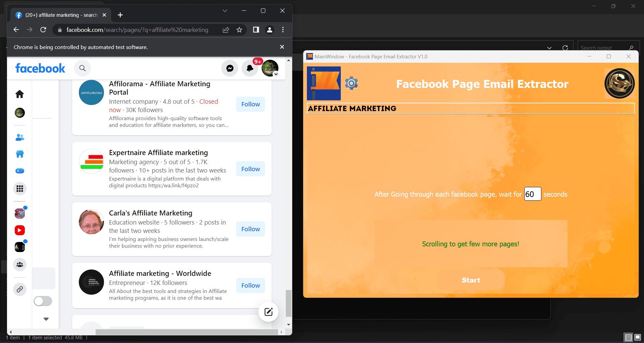644x343 pixels.
Task: Open Marketplace icon in Facebook sidebar
Action: 20,154
